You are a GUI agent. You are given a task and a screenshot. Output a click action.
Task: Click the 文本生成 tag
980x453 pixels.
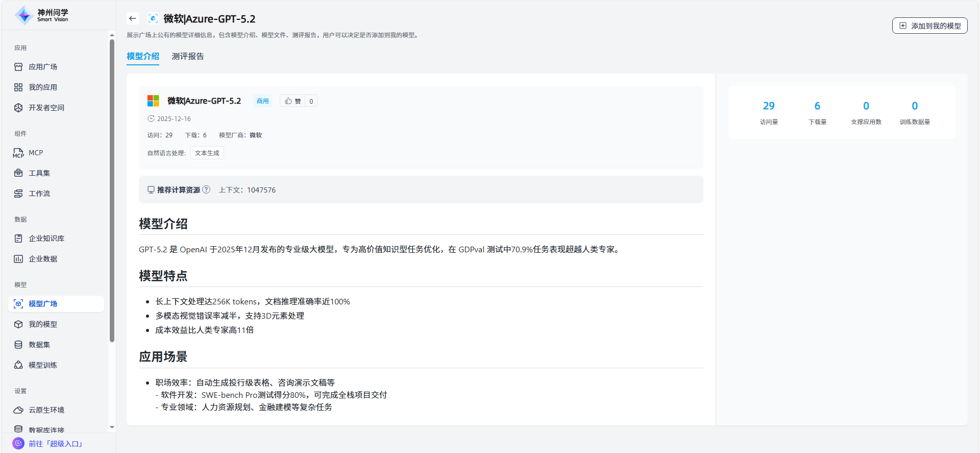[207, 153]
